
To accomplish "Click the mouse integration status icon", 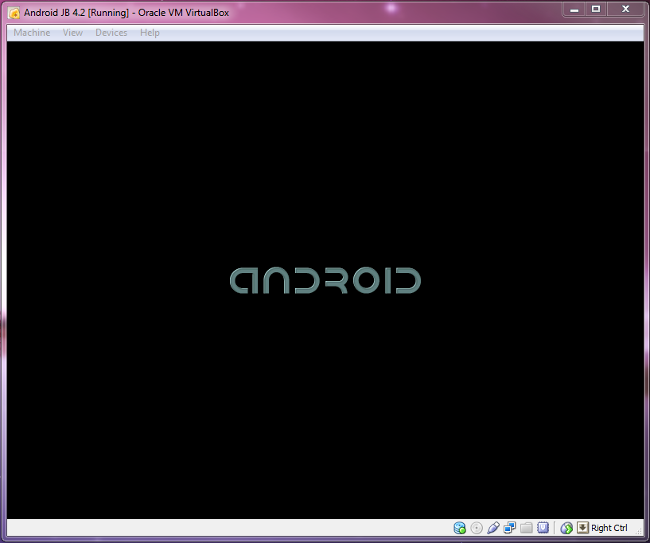I will coord(567,528).
